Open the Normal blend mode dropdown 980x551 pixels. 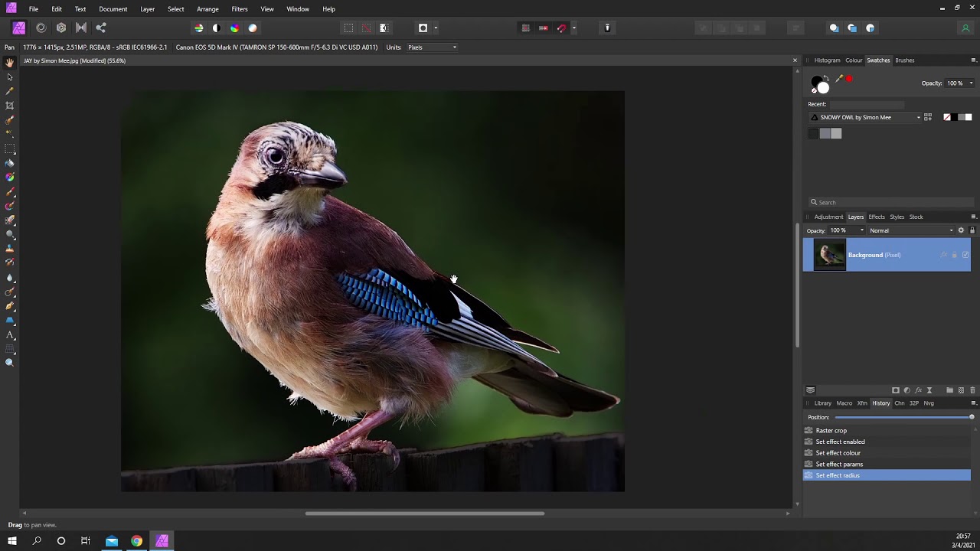coord(911,230)
